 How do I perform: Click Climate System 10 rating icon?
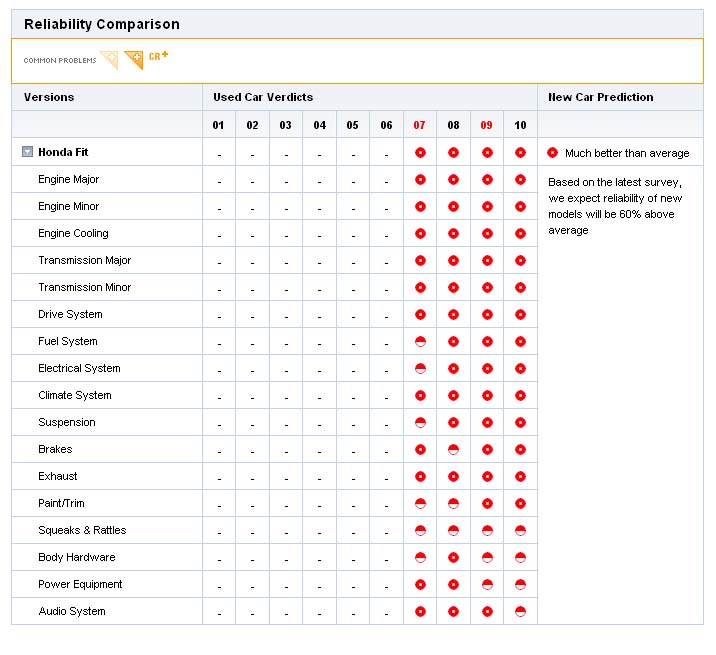click(x=520, y=395)
